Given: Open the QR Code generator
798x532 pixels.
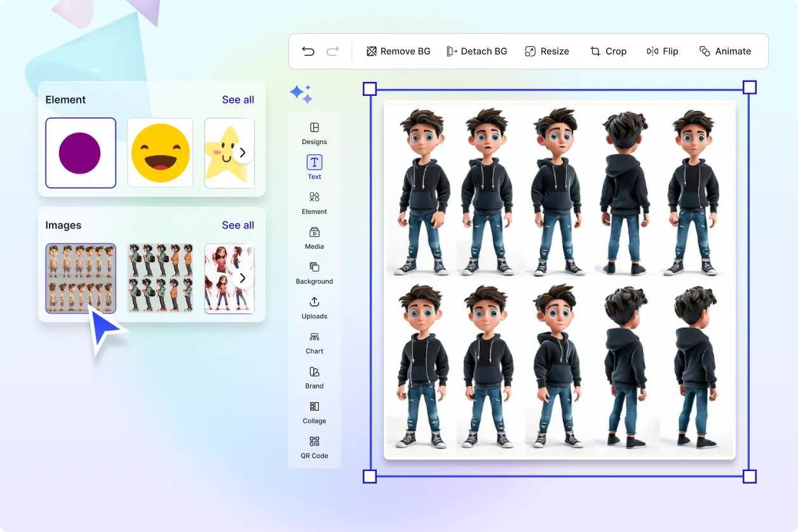Looking at the screenshot, I should 314,447.
